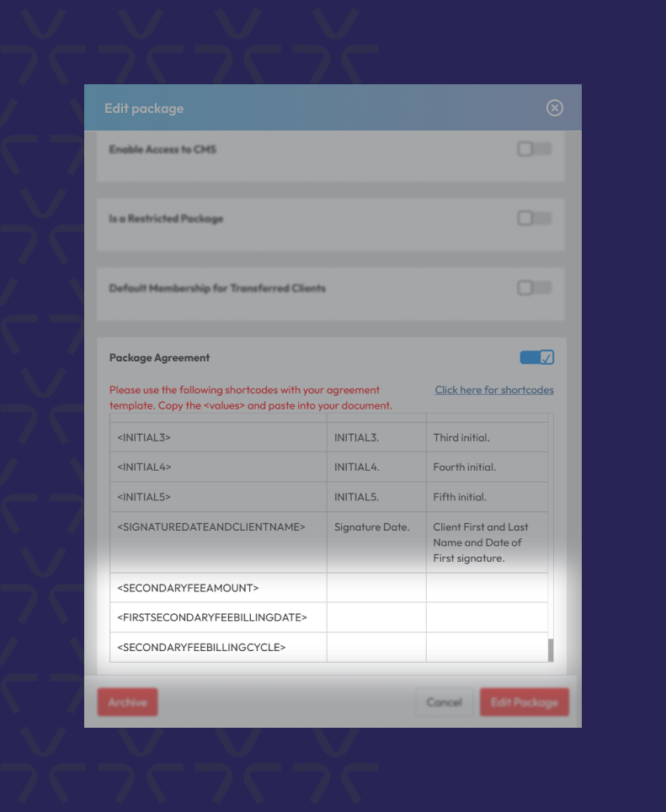Disable the Package Agreement toggle
Viewport: 666px width, 812px height.
[536, 358]
